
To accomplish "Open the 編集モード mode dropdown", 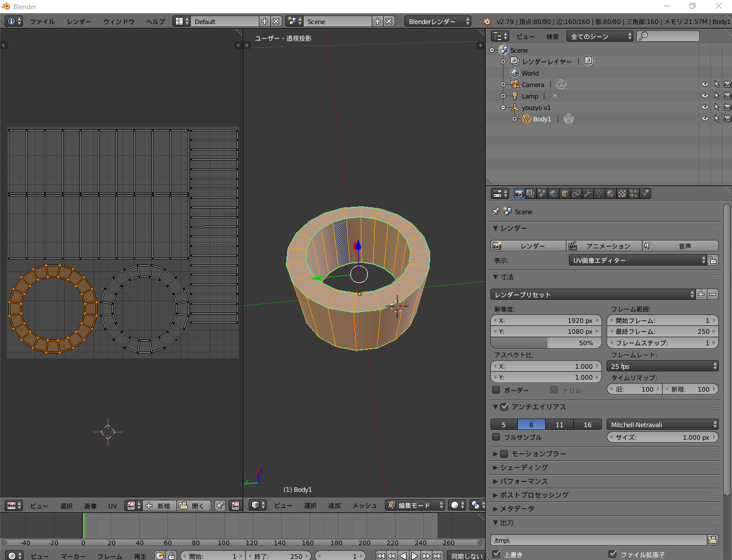I will click(415, 505).
